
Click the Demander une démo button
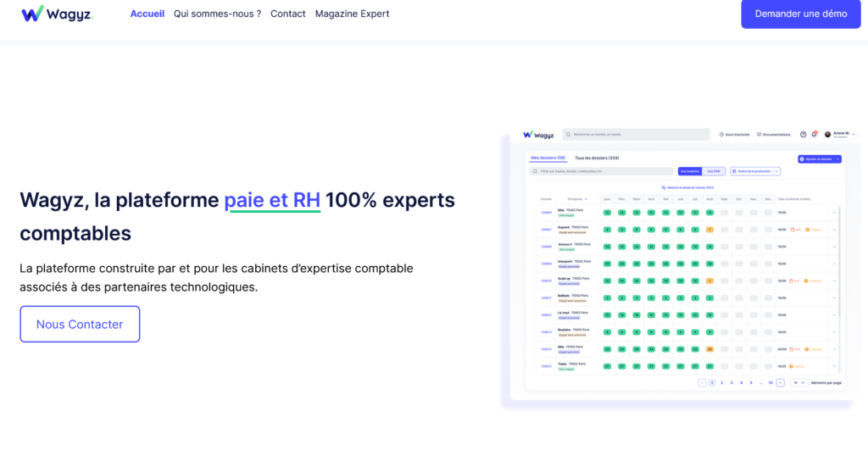(800, 14)
